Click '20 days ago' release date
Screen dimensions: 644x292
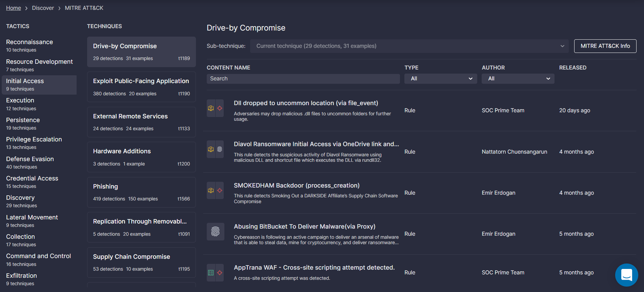[x=575, y=110]
